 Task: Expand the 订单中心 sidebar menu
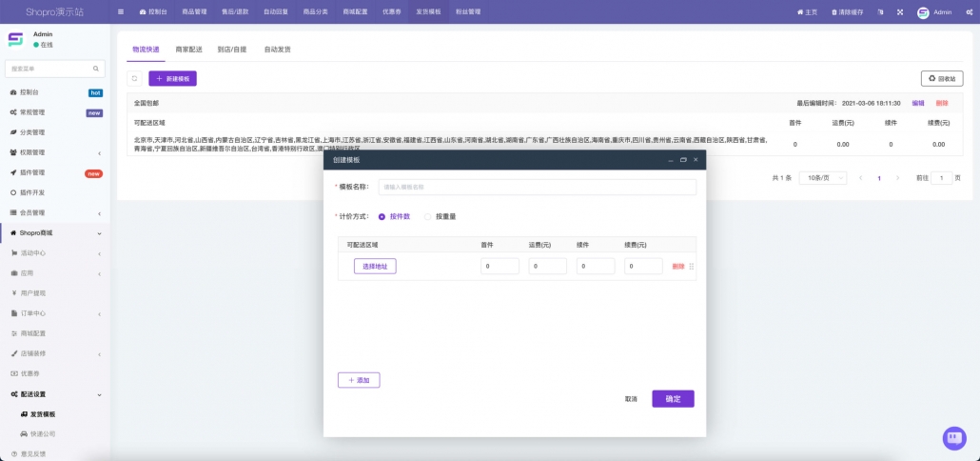pyautogui.click(x=55, y=313)
